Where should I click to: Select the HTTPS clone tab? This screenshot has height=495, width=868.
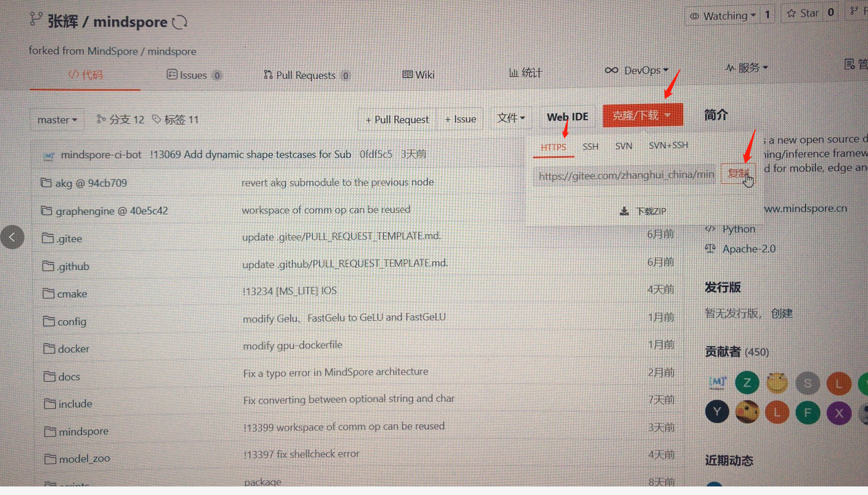553,147
